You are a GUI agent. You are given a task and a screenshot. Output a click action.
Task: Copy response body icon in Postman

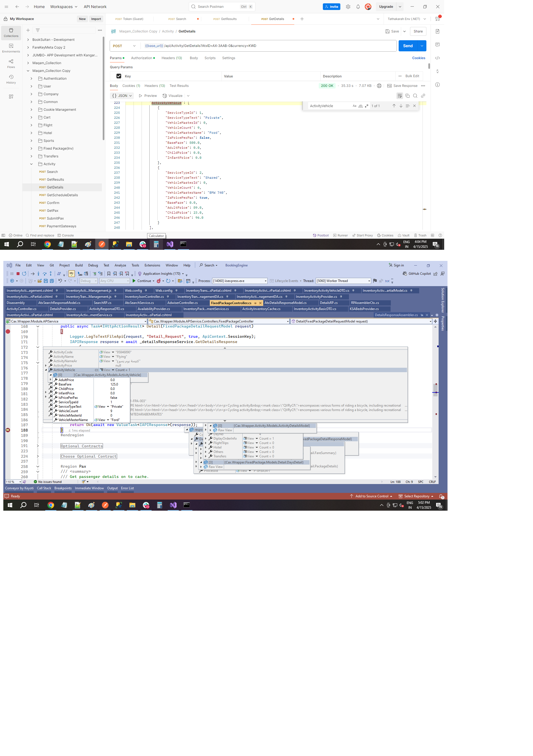(x=408, y=96)
